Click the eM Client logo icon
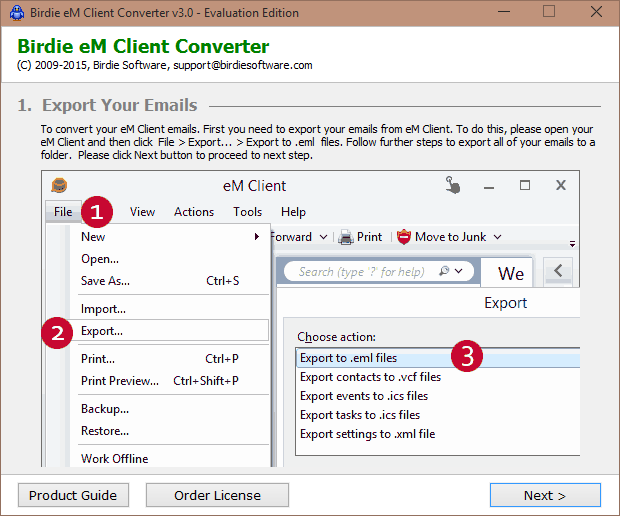The image size is (620, 516). coord(60,185)
